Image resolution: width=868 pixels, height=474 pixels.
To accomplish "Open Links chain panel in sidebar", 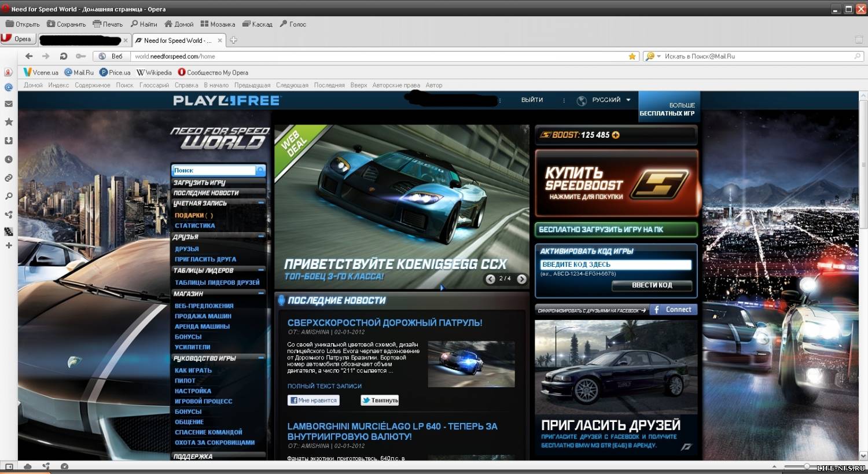I will pyautogui.click(x=8, y=178).
